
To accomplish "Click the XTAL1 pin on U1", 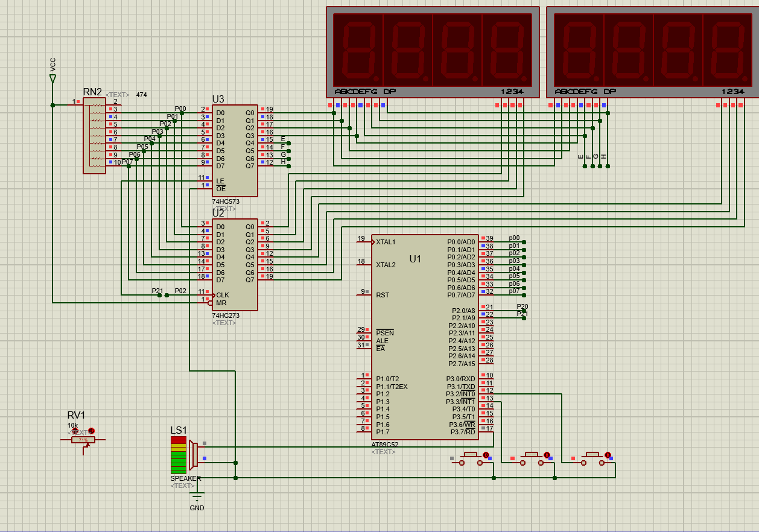I will 386,242.
